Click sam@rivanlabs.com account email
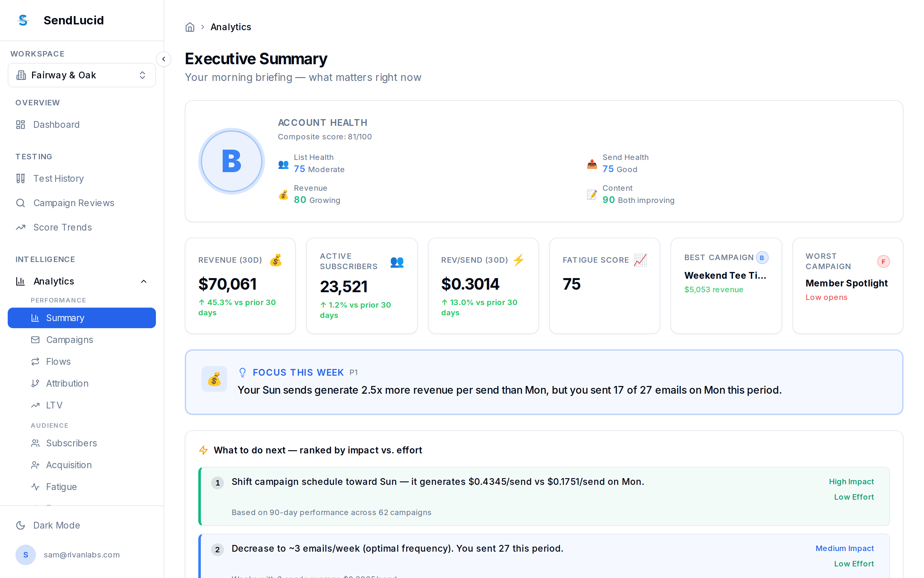Image resolution: width=924 pixels, height=578 pixels. tap(82, 555)
